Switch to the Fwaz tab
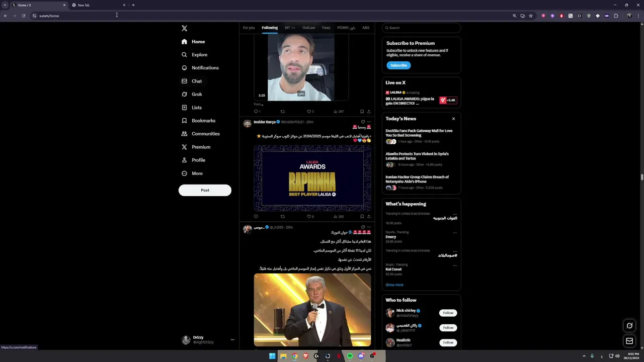This screenshot has height=362, width=644. tap(326, 28)
